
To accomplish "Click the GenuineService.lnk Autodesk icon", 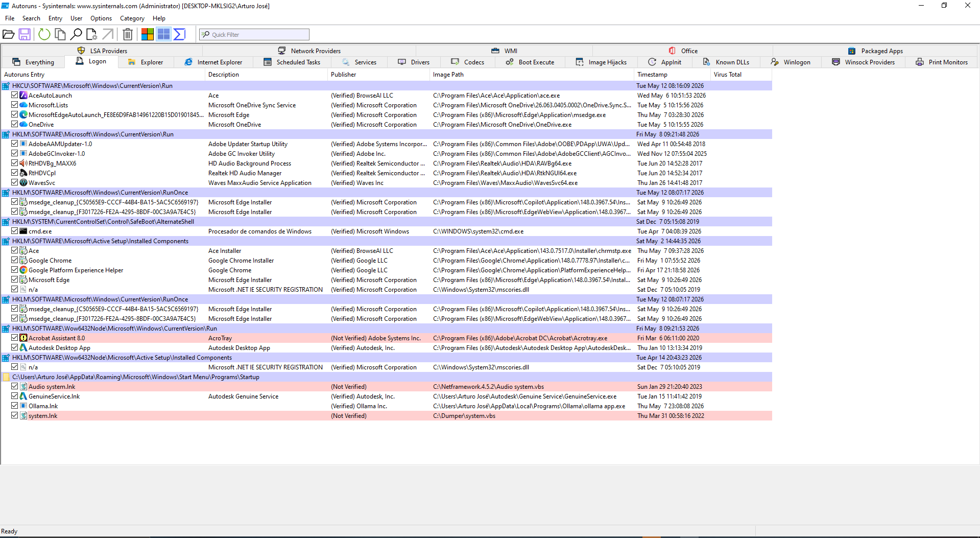I will tap(23, 396).
